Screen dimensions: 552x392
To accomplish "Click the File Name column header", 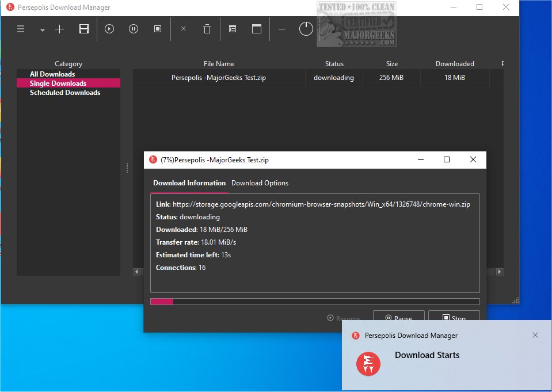I will click(219, 64).
